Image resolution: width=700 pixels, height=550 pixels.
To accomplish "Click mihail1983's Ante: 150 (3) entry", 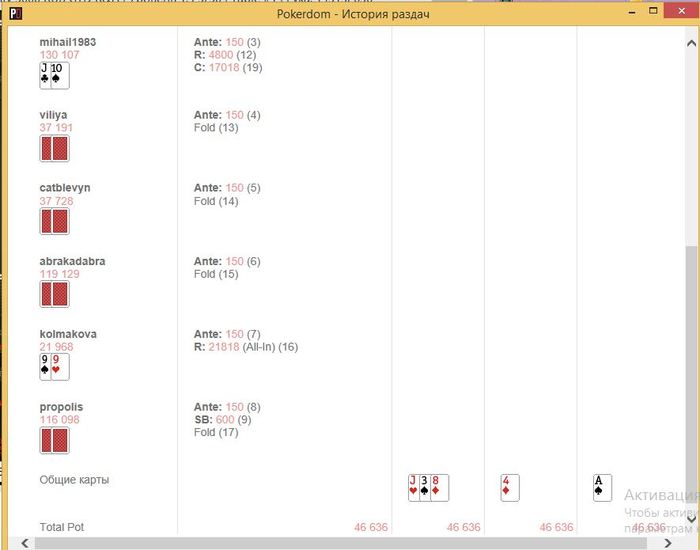I will pyautogui.click(x=227, y=42).
